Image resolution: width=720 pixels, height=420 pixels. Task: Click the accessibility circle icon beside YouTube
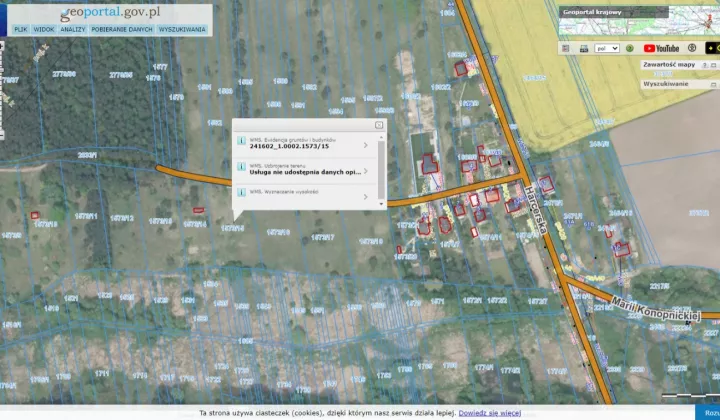coord(692,48)
